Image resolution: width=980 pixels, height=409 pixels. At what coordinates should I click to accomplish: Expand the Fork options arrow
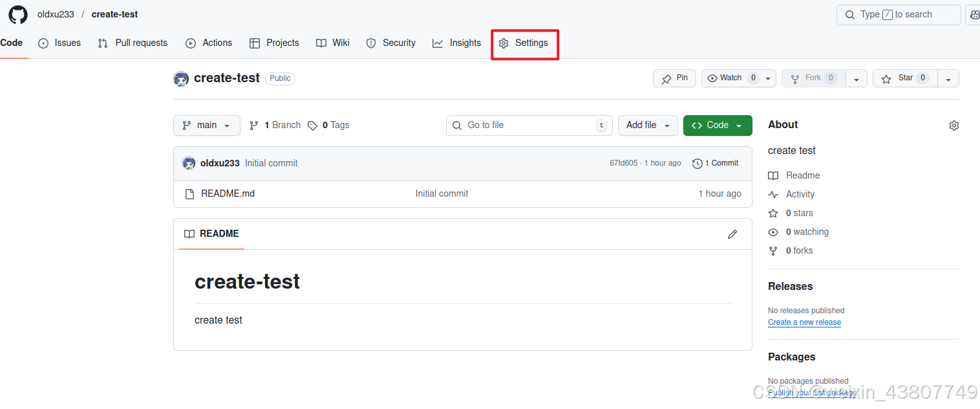pyautogui.click(x=856, y=79)
